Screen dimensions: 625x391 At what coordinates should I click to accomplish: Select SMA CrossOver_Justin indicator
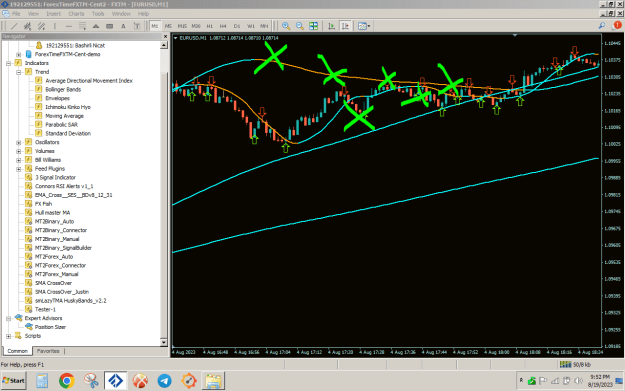[62, 292]
